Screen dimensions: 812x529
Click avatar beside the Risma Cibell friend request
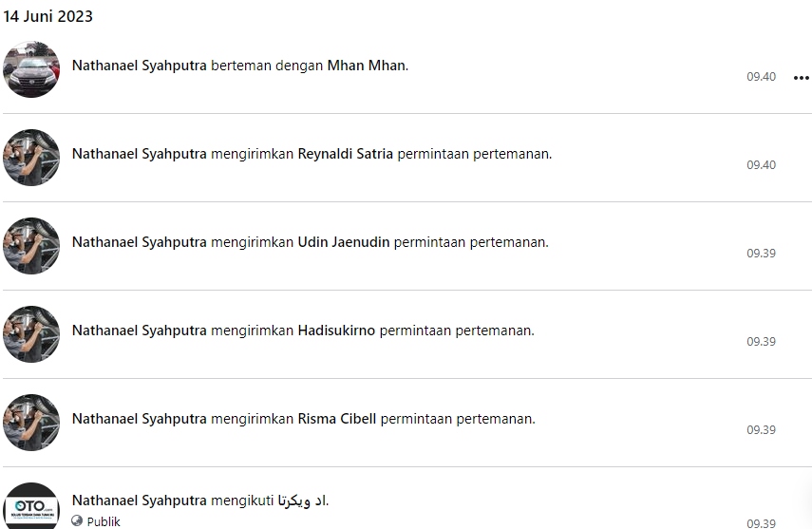tap(31, 423)
